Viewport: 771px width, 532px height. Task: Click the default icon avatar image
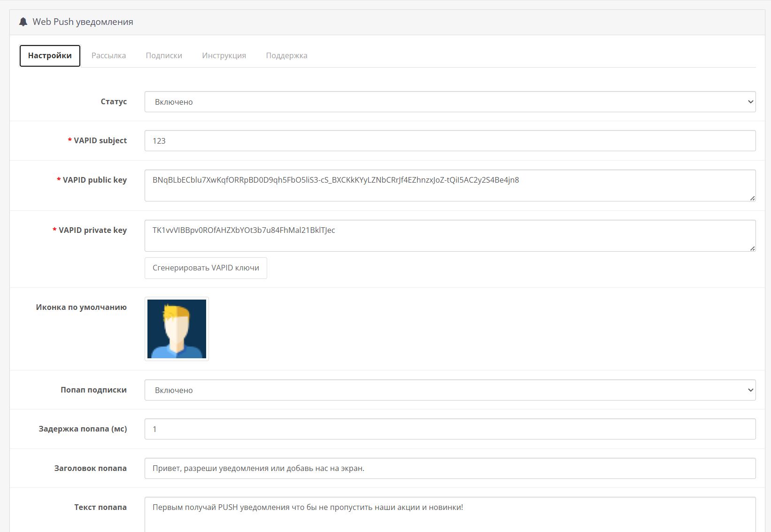[177, 329]
